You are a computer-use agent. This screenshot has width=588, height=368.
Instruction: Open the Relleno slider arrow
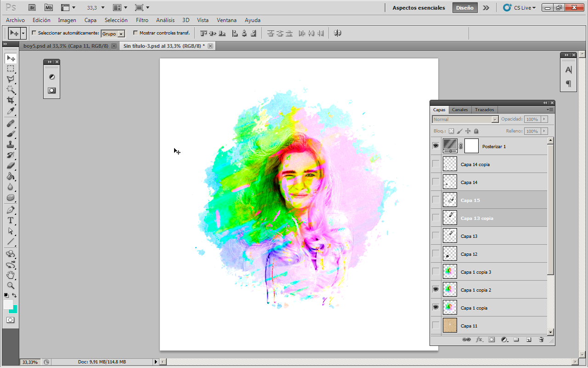544,131
